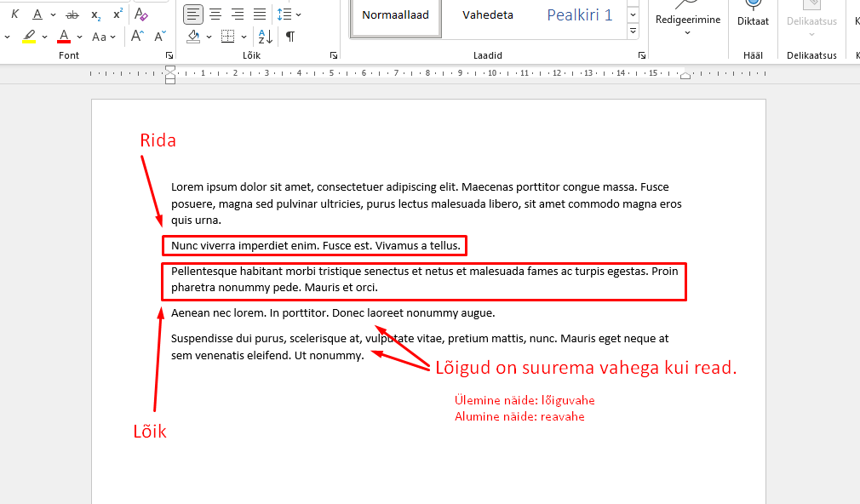Apply the Pealkiri 1 heading style
This screenshot has height=504, width=860.
coord(580,15)
